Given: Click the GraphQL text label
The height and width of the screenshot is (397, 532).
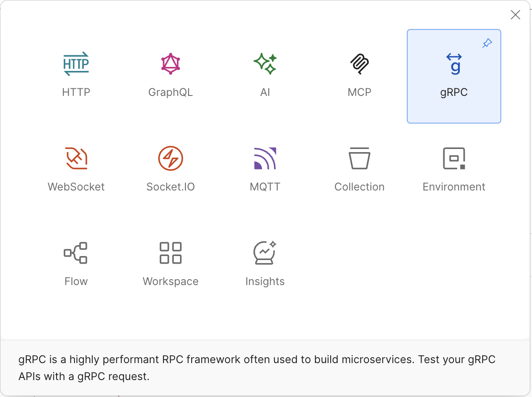Looking at the screenshot, I should coord(171,92).
